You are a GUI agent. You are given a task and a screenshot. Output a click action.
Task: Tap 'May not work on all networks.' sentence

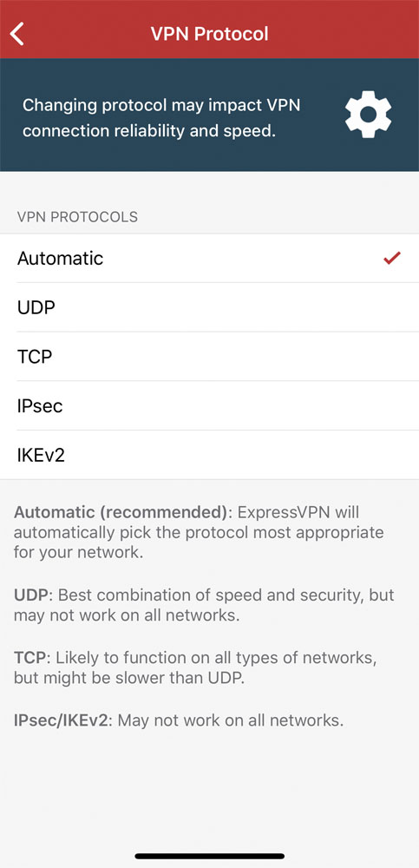(231, 720)
